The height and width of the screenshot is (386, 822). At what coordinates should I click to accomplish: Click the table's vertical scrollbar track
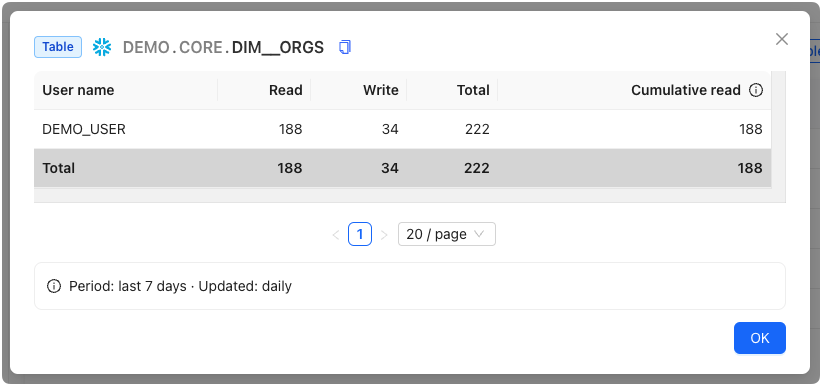778,136
